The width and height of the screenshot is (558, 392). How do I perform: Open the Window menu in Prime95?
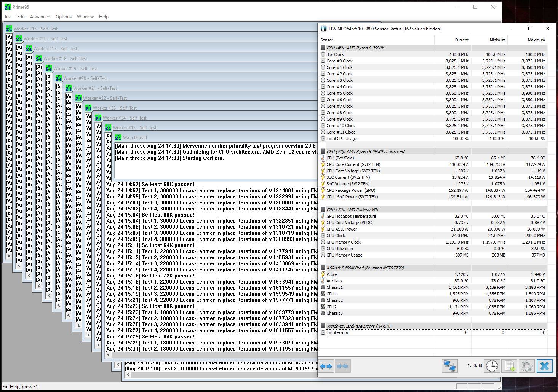tap(85, 17)
